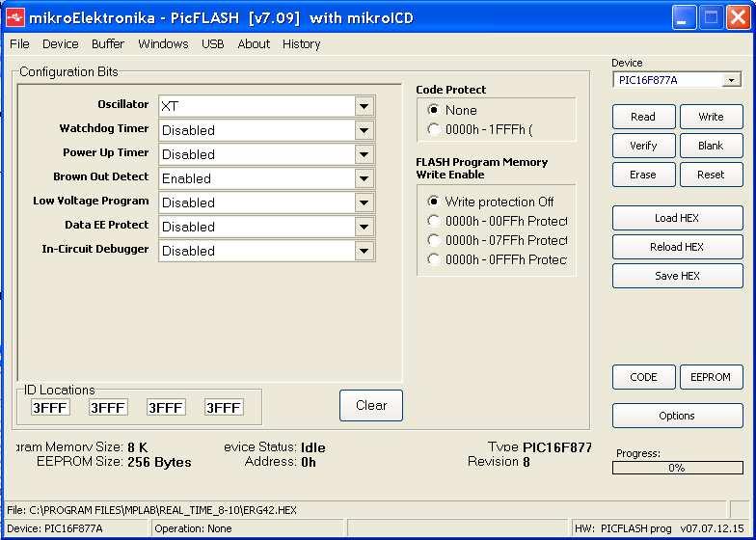Open the Windows menu
The width and height of the screenshot is (756, 540).
pyautogui.click(x=163, y=44)
